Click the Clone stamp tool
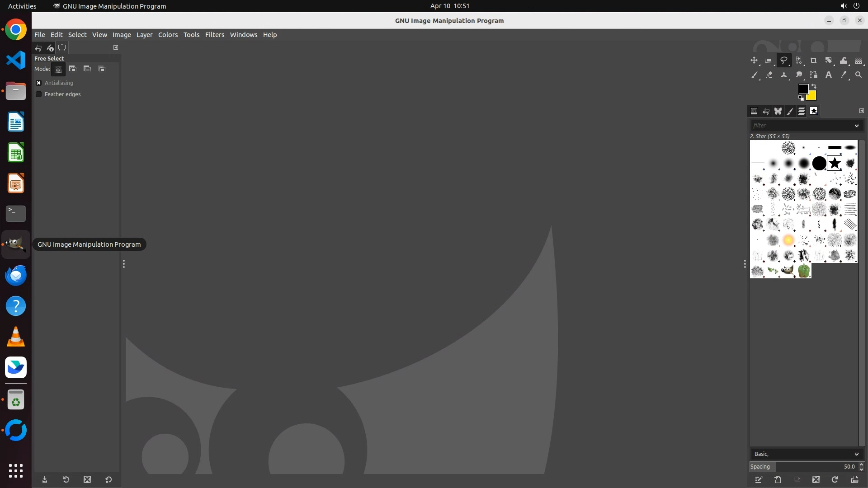Image resolution: width=868 pixels, height=488 pixels. [x=784, y=75]
